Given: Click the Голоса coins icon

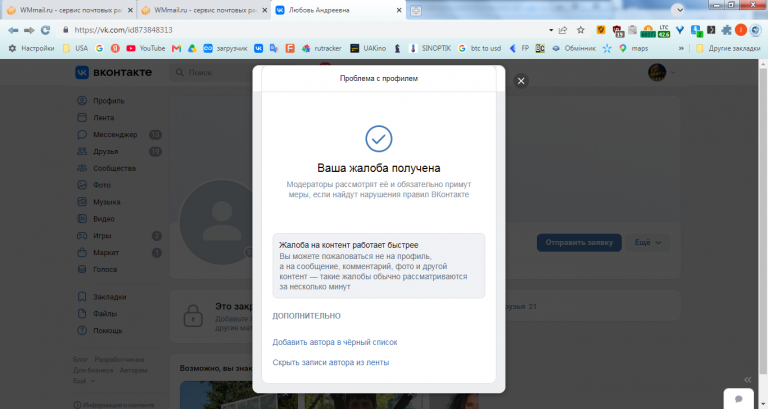Looking at the screenshot, I should (x=82, y=269).
